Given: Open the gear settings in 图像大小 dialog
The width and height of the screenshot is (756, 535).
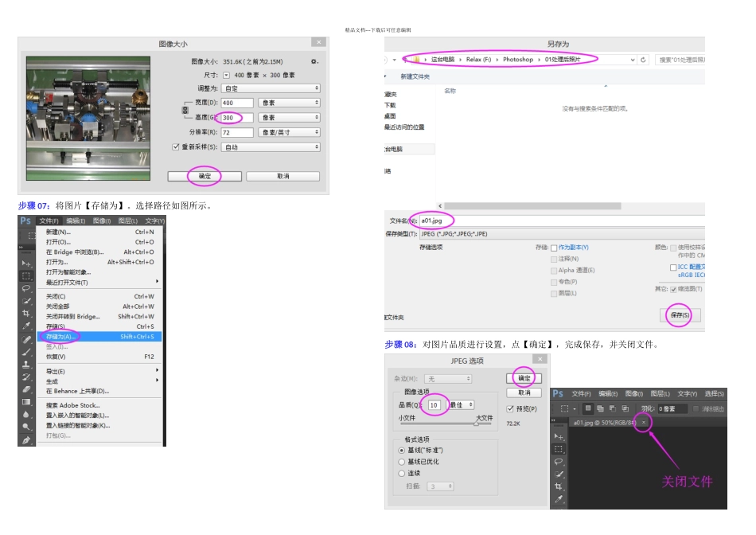Looking at the screenshot, I should (314, 61).
